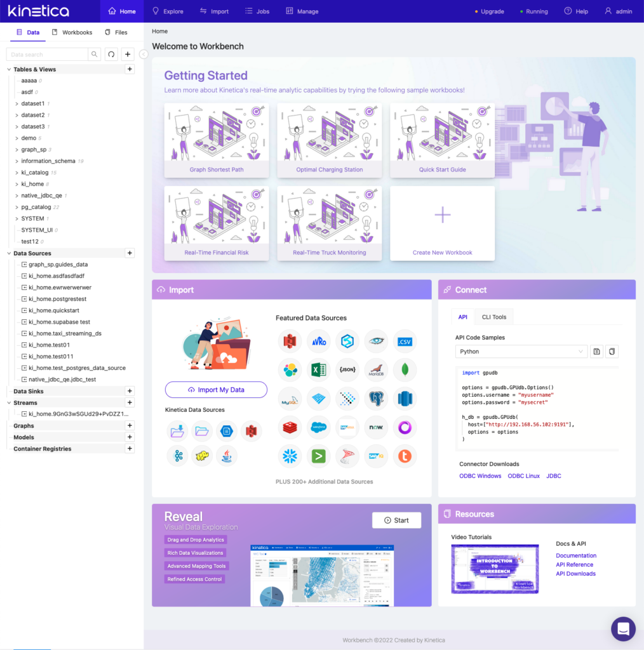Click the refresh icon beside Data search

[111, 55]
